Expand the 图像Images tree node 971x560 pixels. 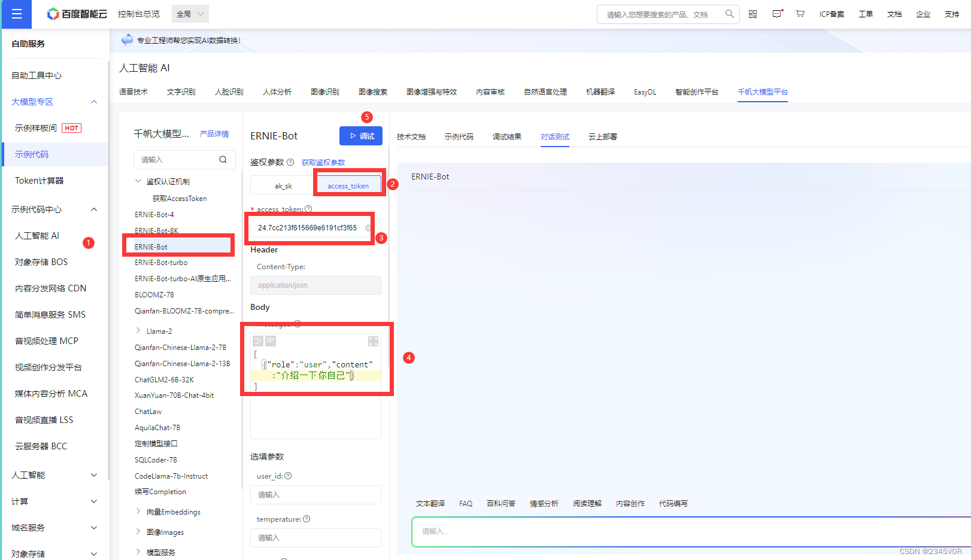(138, 531)
